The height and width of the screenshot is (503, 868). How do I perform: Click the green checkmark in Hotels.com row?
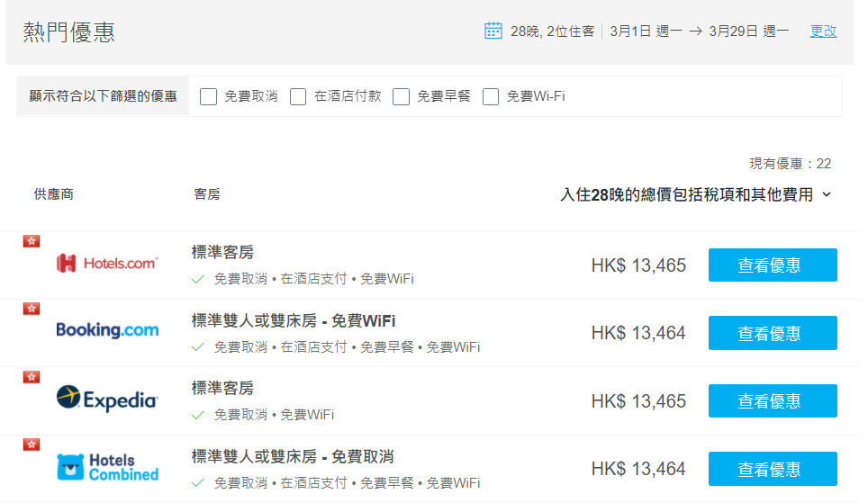coord(197,280)
